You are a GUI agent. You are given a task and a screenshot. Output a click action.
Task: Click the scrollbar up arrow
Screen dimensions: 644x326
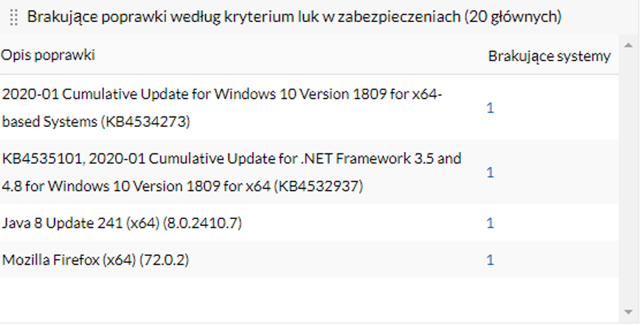pos(629,46)
